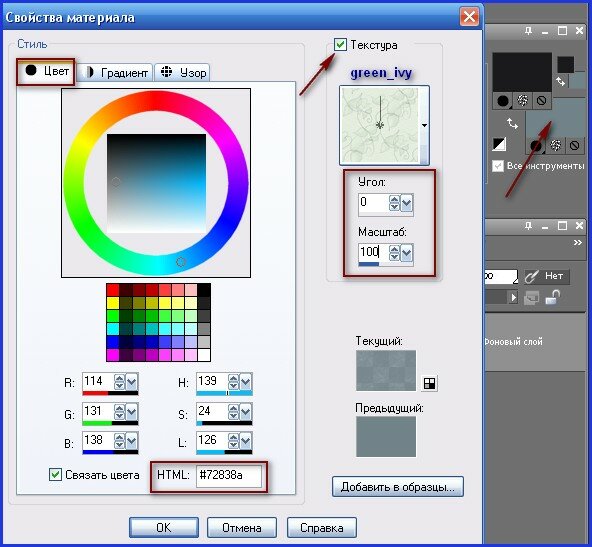Click the HTML color code field
Image resolution: width=592 pixels, height=547 pixels.
(x=228, y=475)
